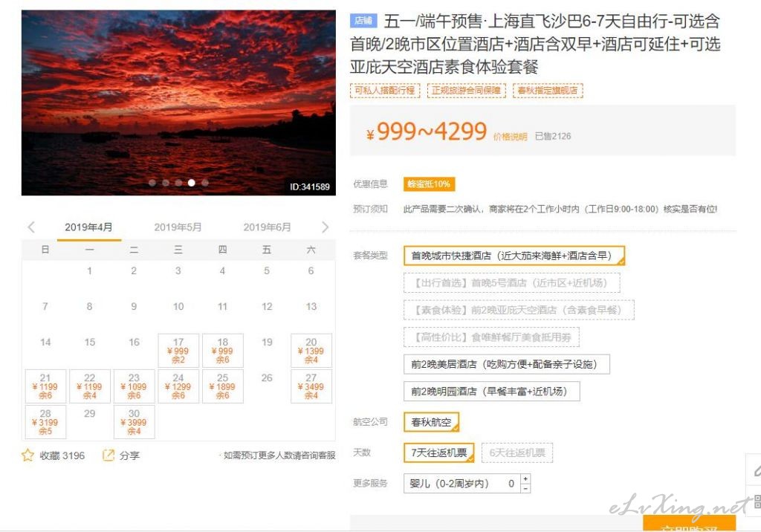Open the 价格说明 price explanation link
This screenshot has width=761, height=532.
(x=510, y=137)
